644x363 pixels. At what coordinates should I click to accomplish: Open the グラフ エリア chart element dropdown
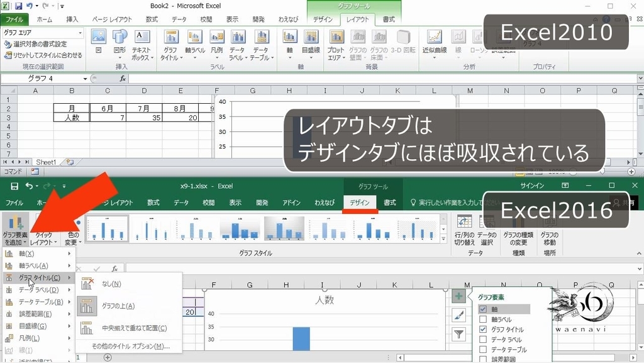[x=80, y=33]
